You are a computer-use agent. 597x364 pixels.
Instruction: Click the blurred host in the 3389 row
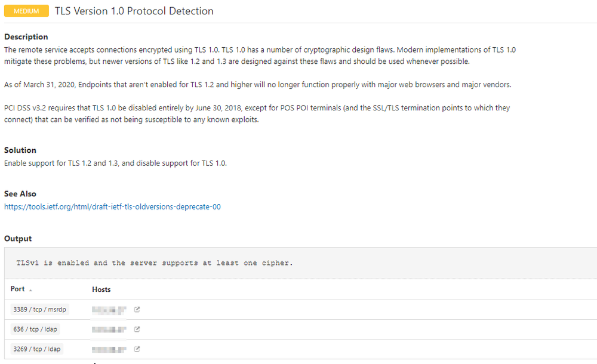click(109, 310)
